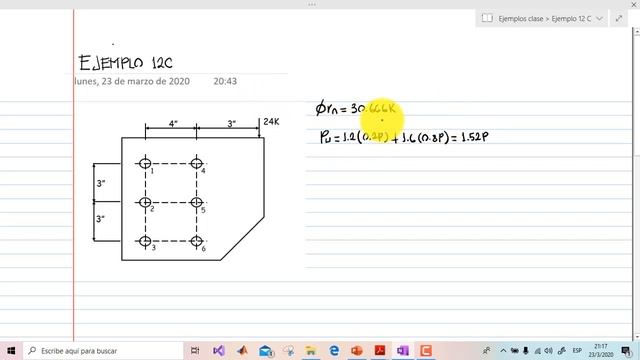The height and width of the screenshot is (360, 640).
Task: Click the handwritten ϕrn = 30.666K value
Action: coord(356,109)
